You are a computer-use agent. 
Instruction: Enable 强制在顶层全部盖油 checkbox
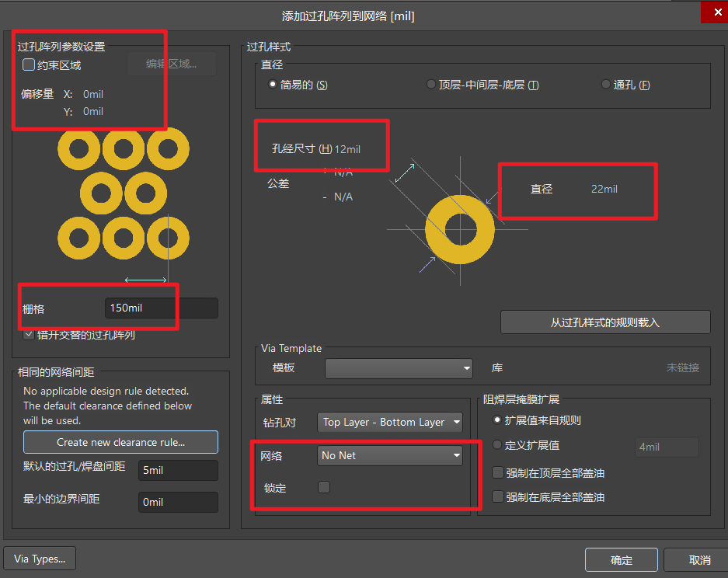(498, 472)
